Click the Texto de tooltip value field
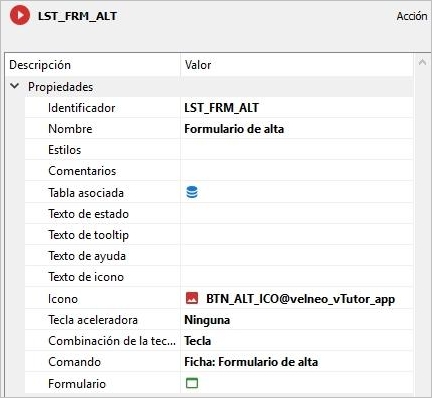 296,235
